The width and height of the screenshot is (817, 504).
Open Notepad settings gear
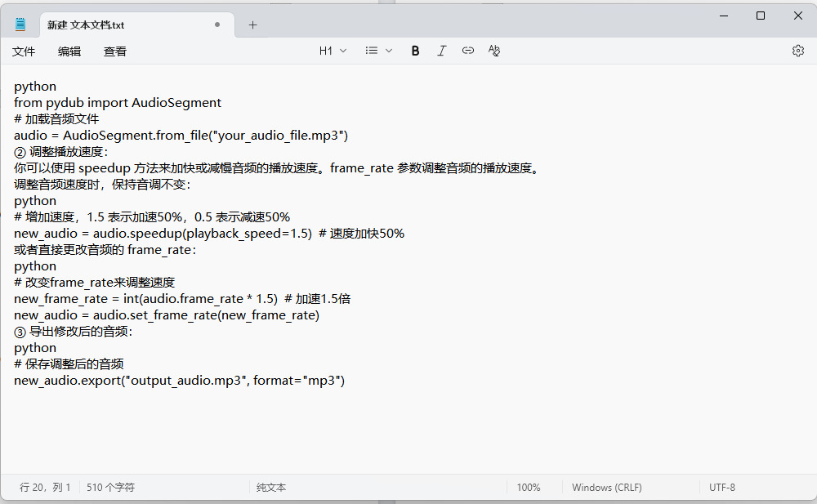pyautogui.click(x=797, y=51)
